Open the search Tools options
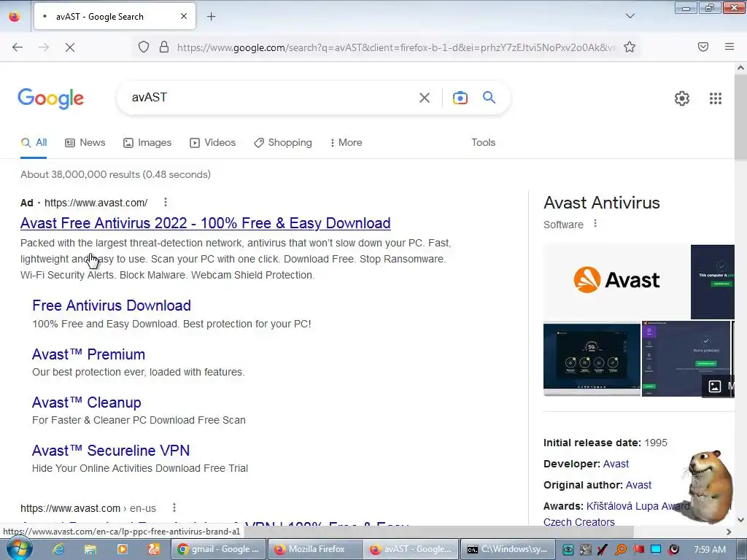 click(484, 142)
